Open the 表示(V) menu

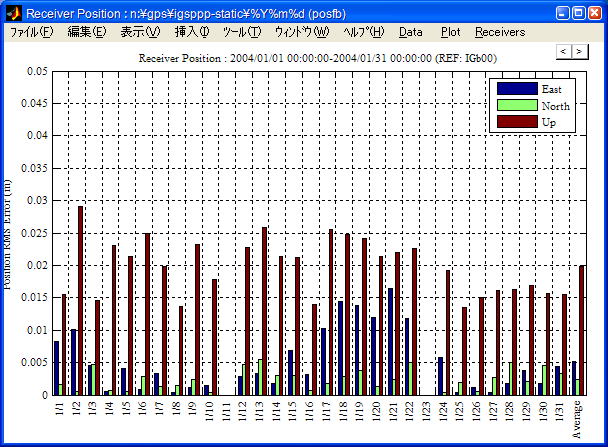pyautogui.click(x=139, y=32)
